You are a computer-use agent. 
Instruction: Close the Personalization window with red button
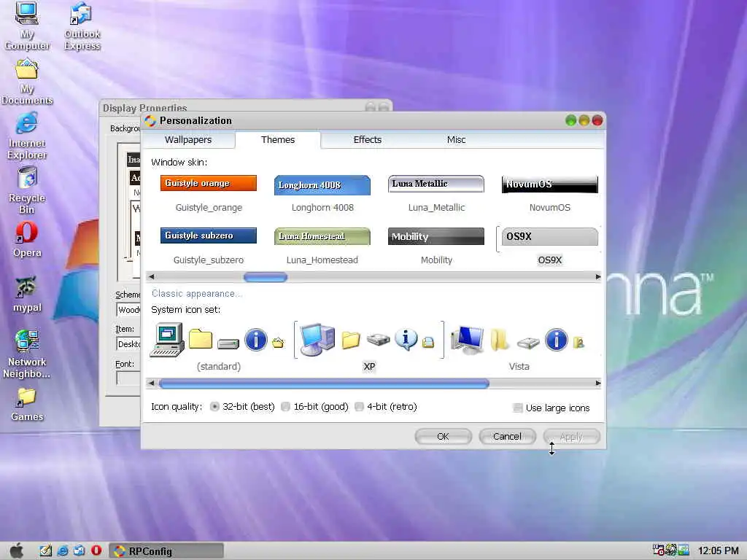(597, 121)
